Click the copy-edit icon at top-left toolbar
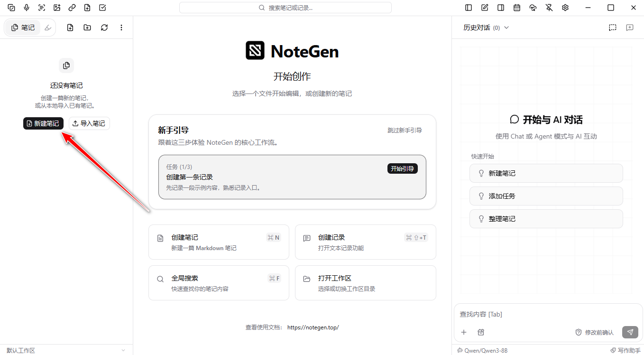Screen dimensions: 644x355 pyautogui.click(x=11, y=8)
